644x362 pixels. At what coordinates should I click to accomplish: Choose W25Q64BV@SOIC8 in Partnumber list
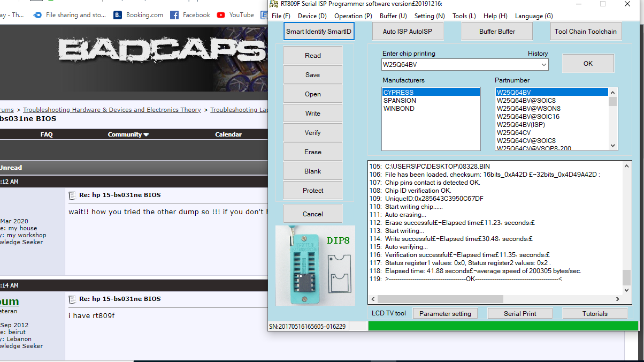pyautogui.click(x=526, y=101)
